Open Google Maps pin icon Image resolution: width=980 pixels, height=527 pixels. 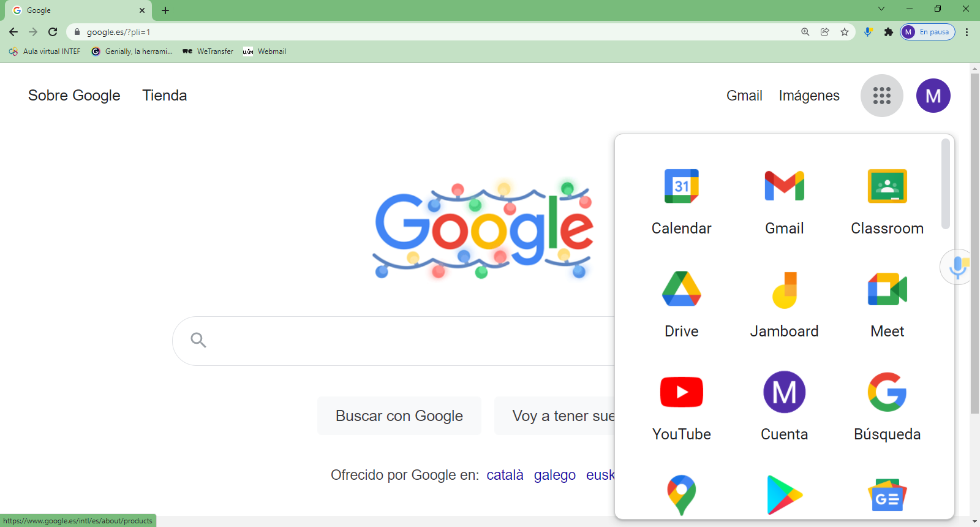[x=681, y=495]
